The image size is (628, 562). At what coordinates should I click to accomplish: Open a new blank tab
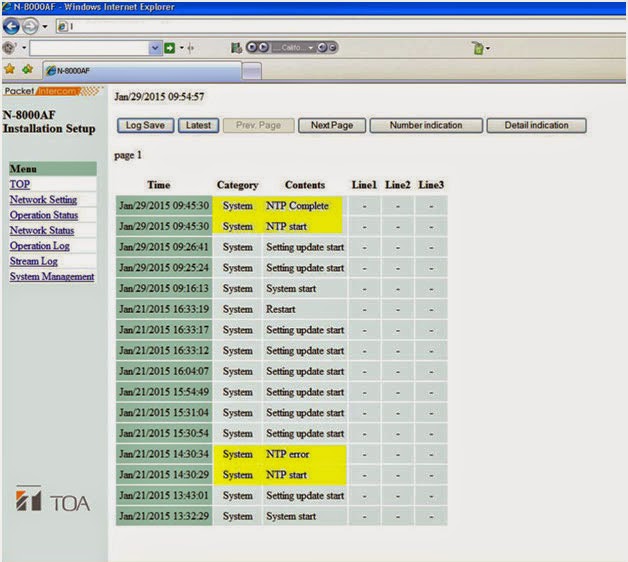click(x=252, y=71)
